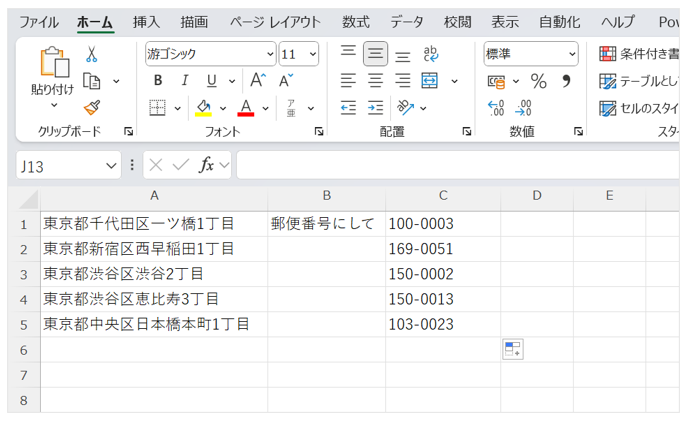Expand font color dropdown arrow
The image size is (688, 425).
pyautogui.click(x=265, y=108)
